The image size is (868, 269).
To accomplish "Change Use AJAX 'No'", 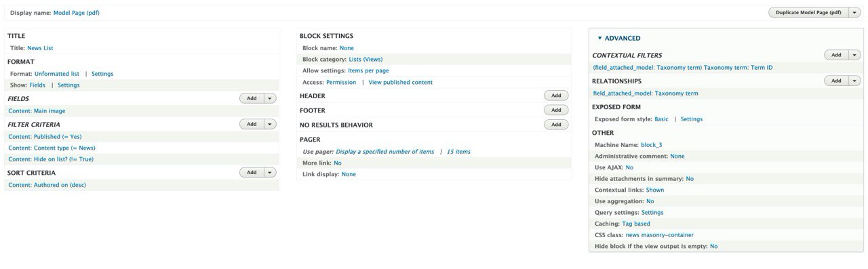I will (x=629, y=167).
